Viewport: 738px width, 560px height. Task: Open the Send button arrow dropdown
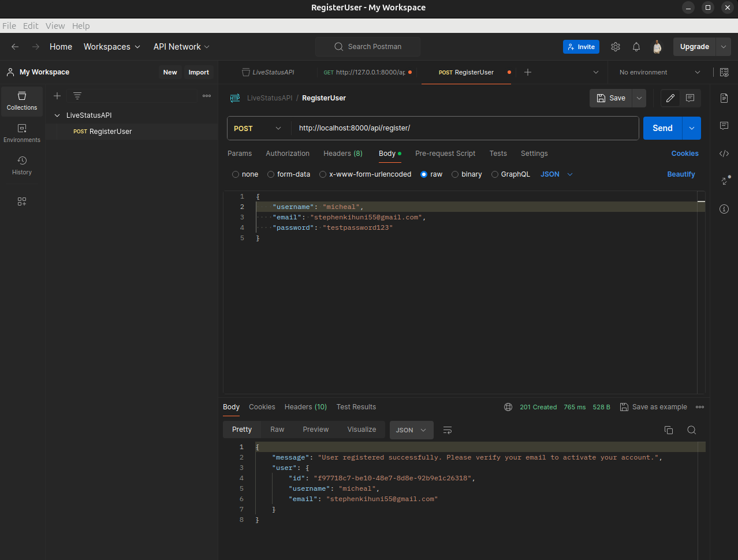(692, 128)
